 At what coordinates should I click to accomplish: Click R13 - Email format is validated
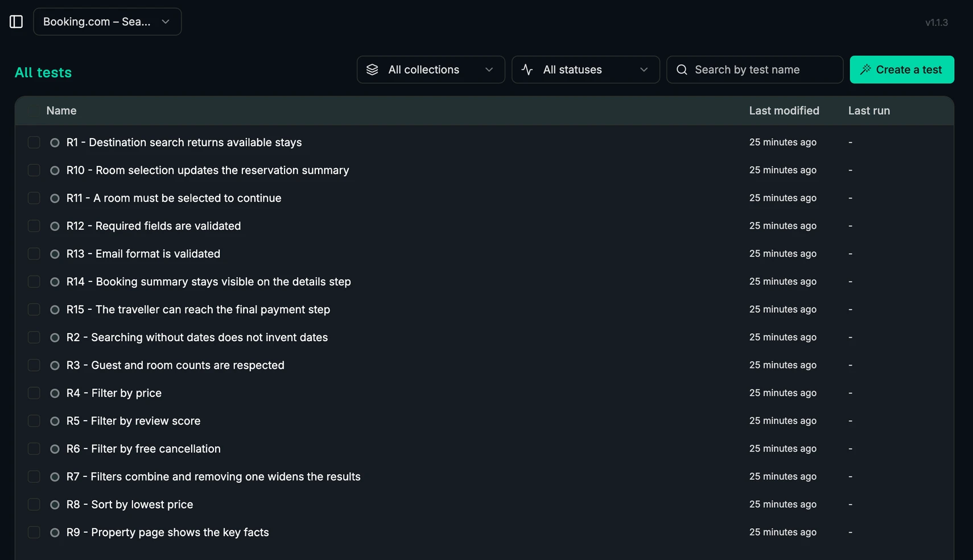(143, 254)
